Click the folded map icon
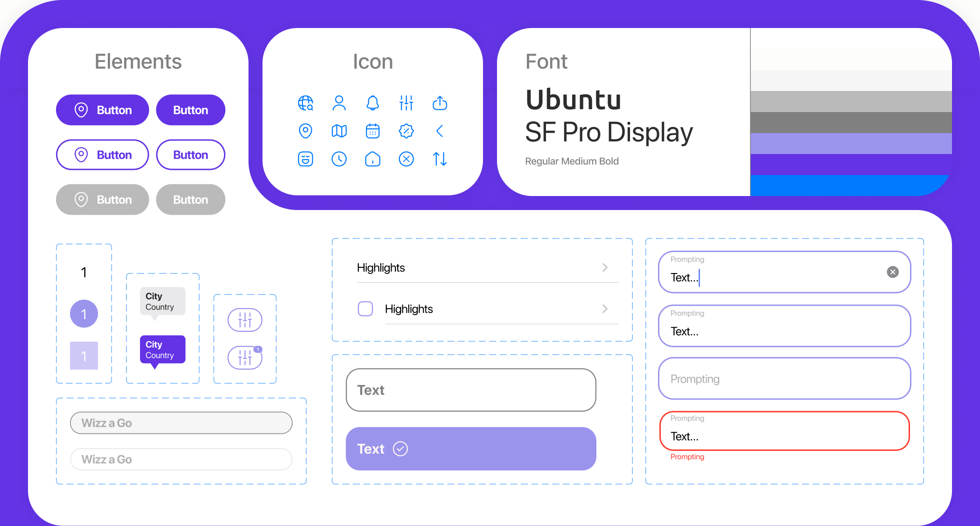The image size is (980, 526). (339, 131)
